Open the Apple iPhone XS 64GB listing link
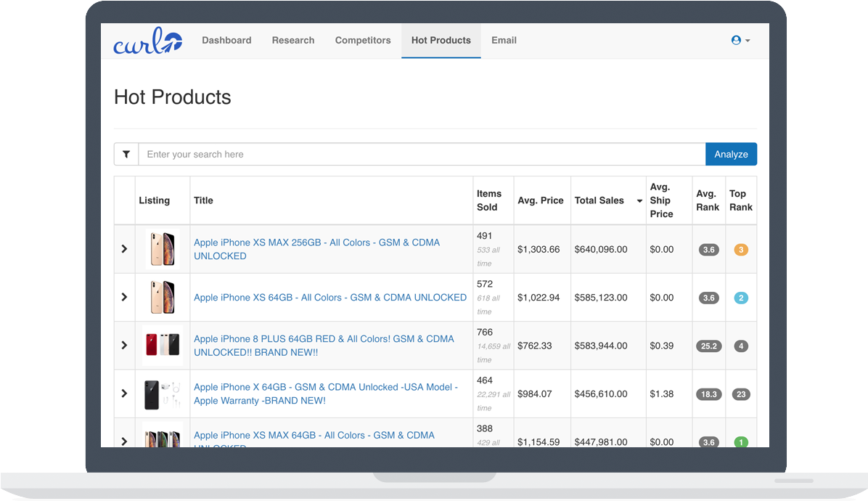Image resolution: width=868 pixels, height=501 pixels. [330, 297]
